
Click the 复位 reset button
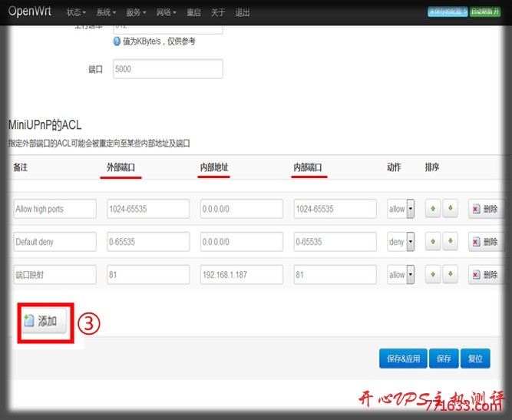(x=475, y=358)
